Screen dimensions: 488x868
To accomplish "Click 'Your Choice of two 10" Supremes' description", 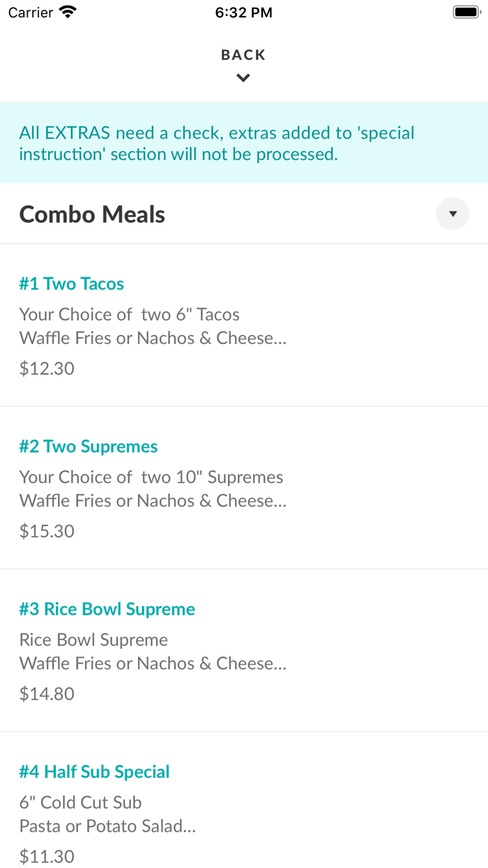I will [x=151, y=477].
